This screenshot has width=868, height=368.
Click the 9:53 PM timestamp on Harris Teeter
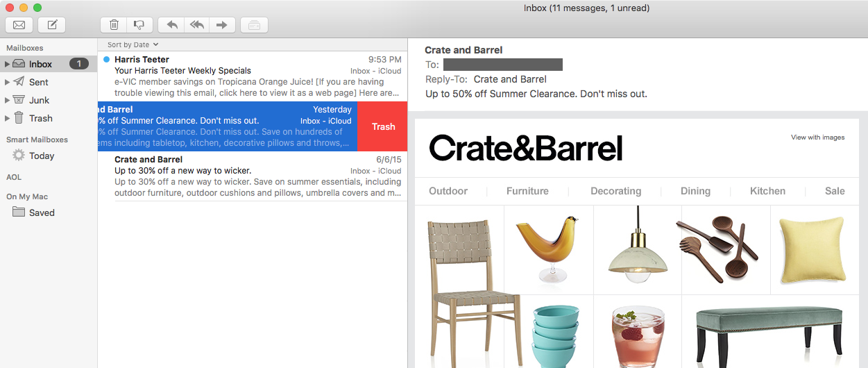384,60
